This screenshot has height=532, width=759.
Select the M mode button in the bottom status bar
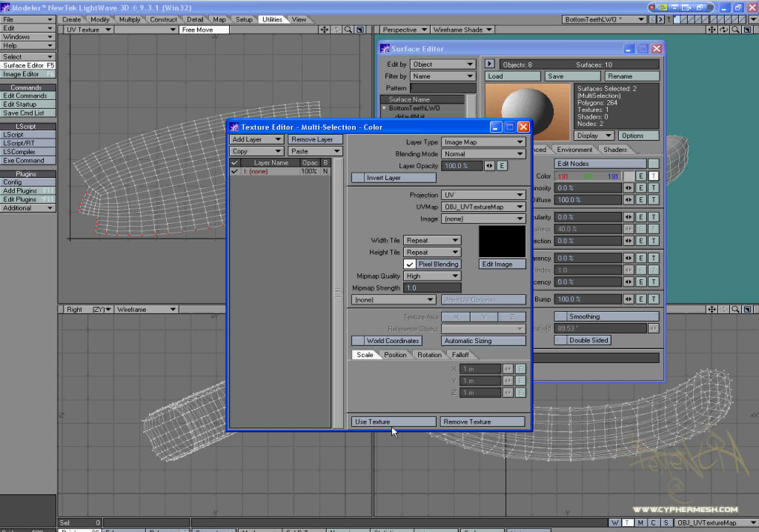pos(640,522)
